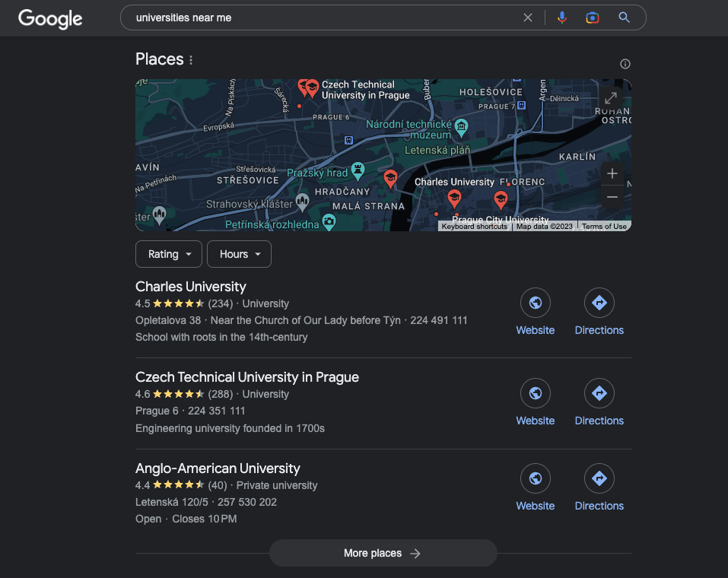Open the map Terms of Use

[604, 226]
